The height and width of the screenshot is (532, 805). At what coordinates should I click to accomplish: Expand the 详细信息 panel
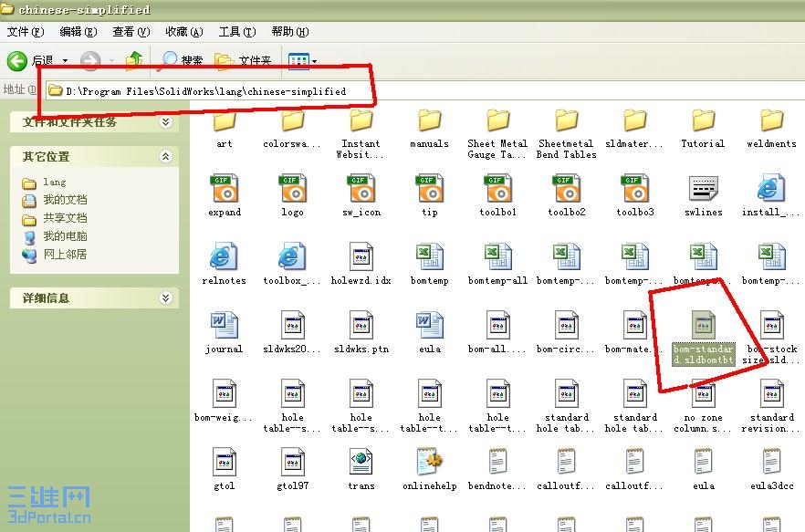click(x=165, y=297)
